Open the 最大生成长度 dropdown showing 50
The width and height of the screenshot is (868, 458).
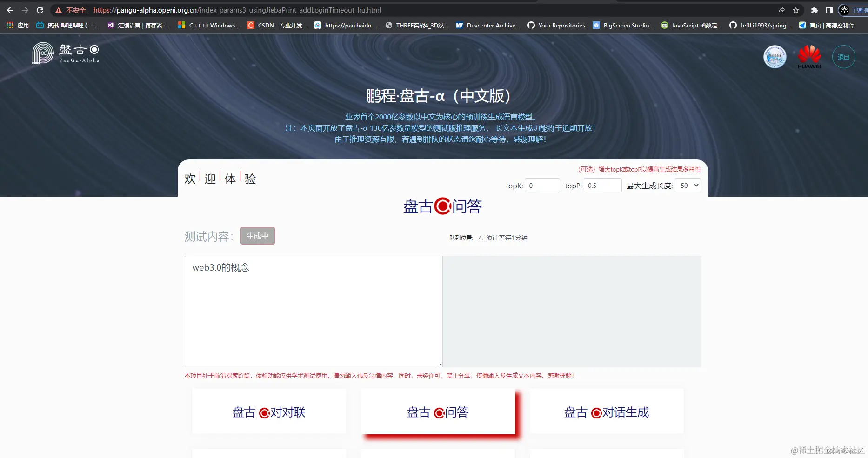[x=688, y=185]
